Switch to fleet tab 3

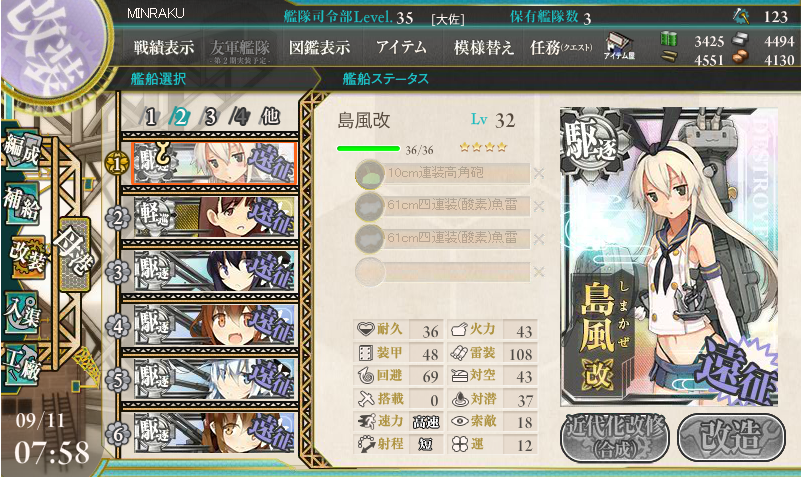click(x=209, y=117)
